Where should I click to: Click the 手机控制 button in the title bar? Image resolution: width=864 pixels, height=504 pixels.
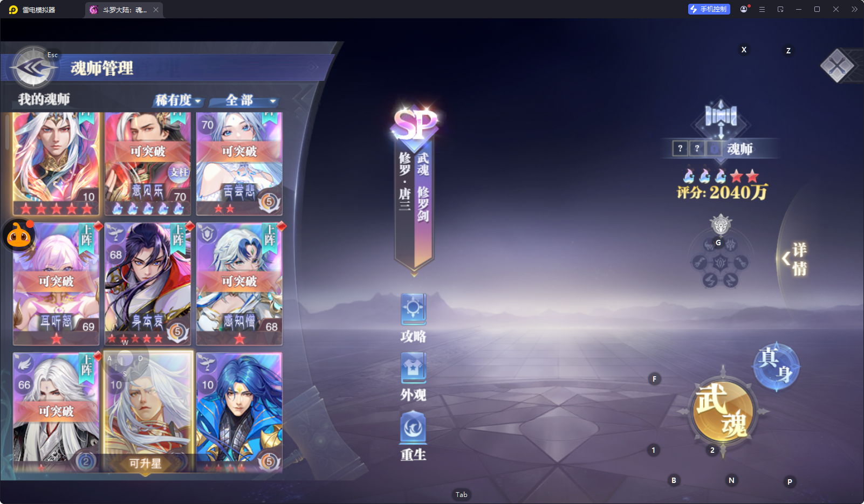pyautogui.click(x=709, y=9)
